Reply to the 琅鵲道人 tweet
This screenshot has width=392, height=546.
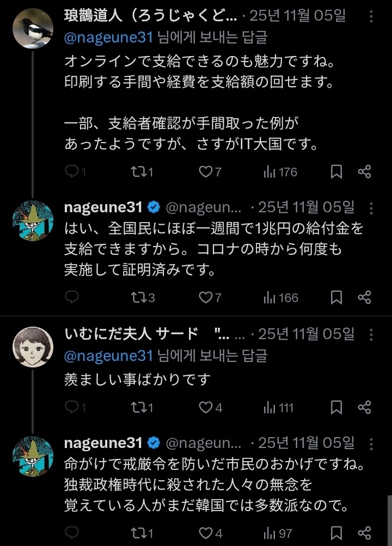(x=72, y=172)
